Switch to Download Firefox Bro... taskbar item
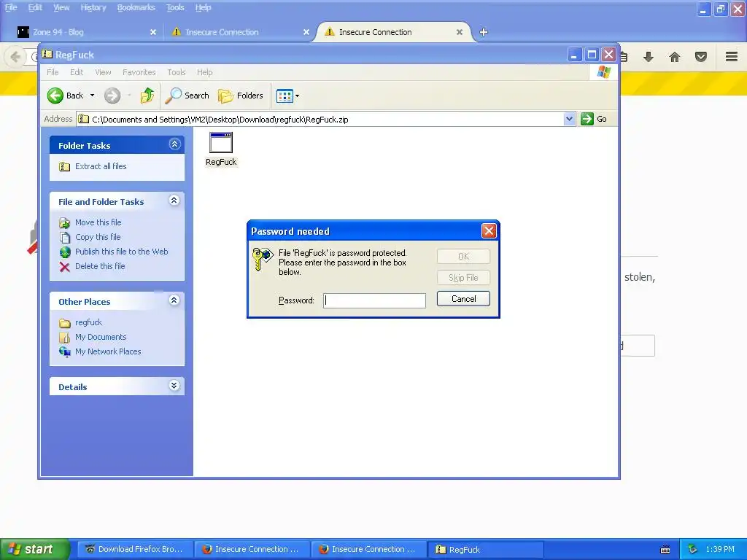747x560 pixels. point(135,549)
